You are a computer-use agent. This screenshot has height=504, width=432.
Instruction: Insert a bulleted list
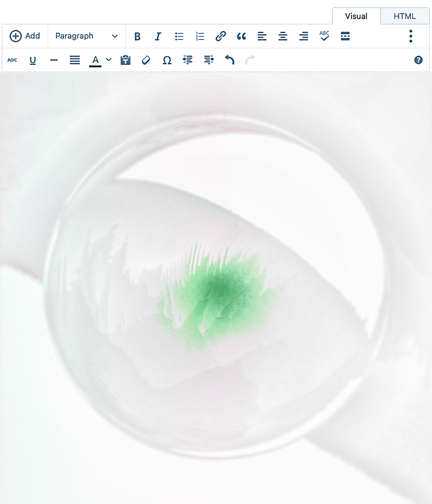pyautogui.click(x=179, y=36)
